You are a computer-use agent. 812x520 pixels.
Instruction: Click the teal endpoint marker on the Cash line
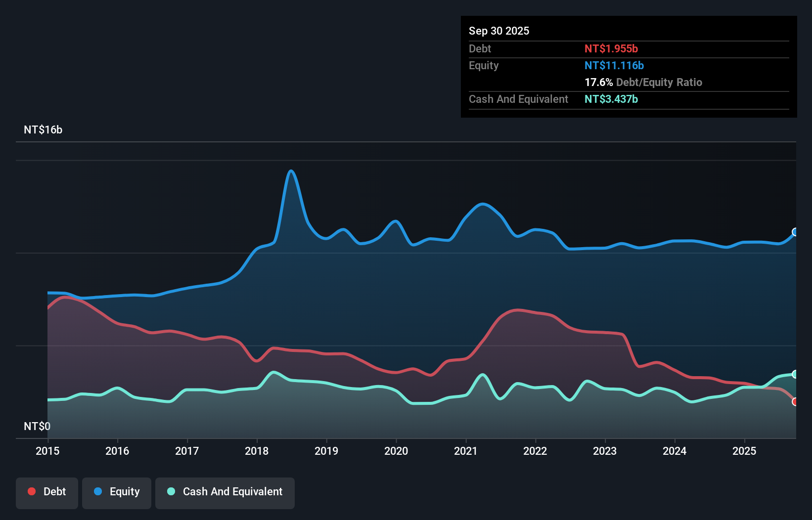pyautogui.click(x=795, y=374)
